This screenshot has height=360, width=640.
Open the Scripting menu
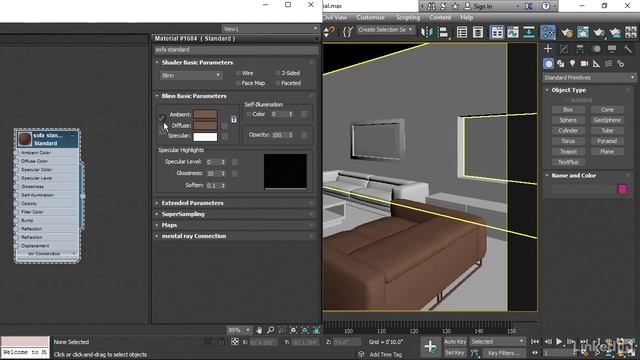point(408,18)
